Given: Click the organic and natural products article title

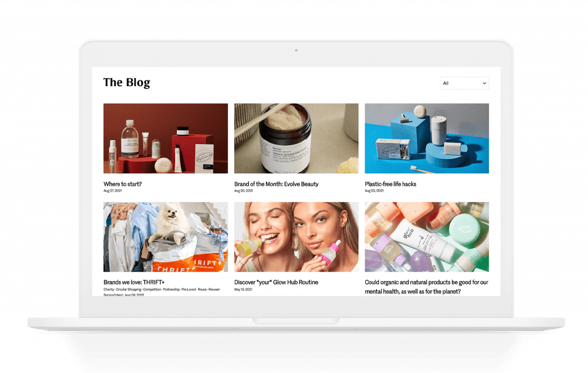Looking at the screenshot, I should pyautogui.click(x=427, y=287).
